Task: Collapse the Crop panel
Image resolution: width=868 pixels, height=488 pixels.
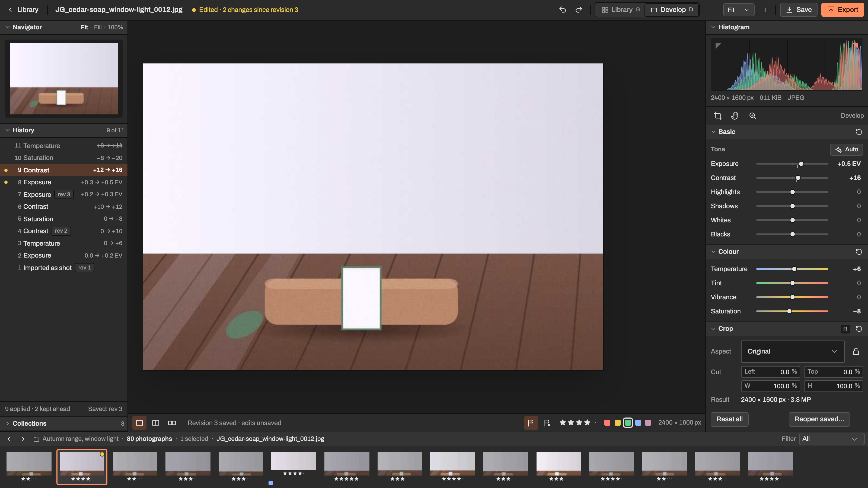Action: tap(713, 329)
